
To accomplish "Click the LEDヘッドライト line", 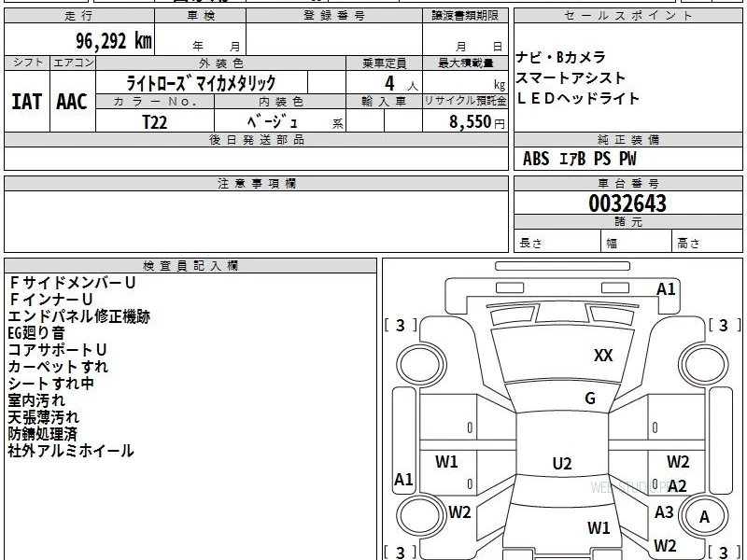I will pyautogui.click(x=578, y=99).
